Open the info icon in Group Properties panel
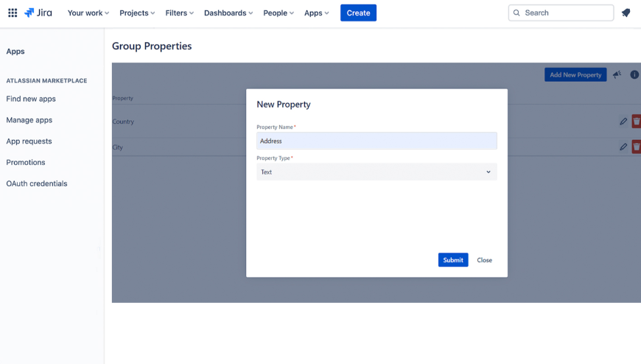The image size is (641, 364). [634, 74]
